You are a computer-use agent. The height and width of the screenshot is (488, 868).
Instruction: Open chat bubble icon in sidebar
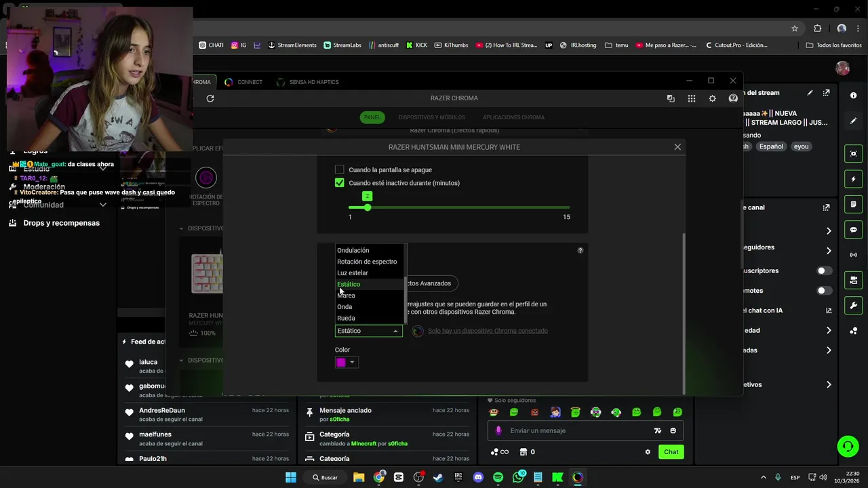[x=853, y=230]
